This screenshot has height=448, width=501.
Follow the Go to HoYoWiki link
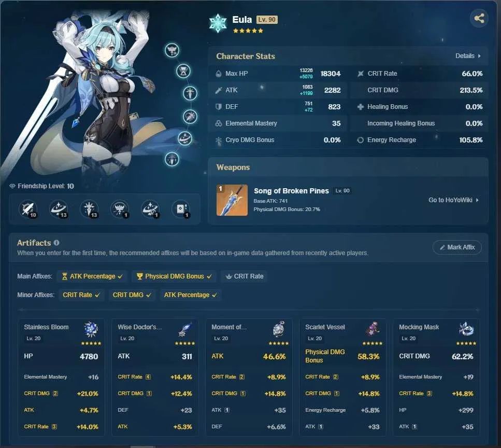point(453,200)
